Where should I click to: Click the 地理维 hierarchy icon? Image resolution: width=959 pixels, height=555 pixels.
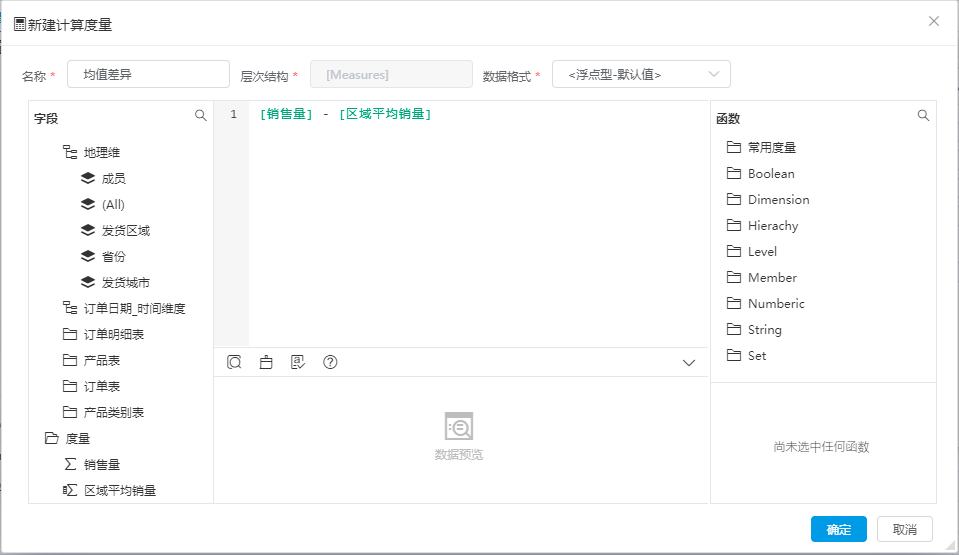pyautogui.click(x=70, y=152)
